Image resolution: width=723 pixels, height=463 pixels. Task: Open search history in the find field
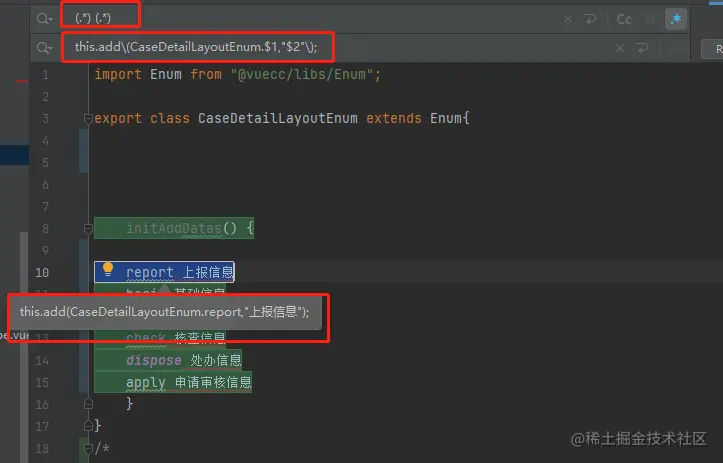click(x=45, y=19)
